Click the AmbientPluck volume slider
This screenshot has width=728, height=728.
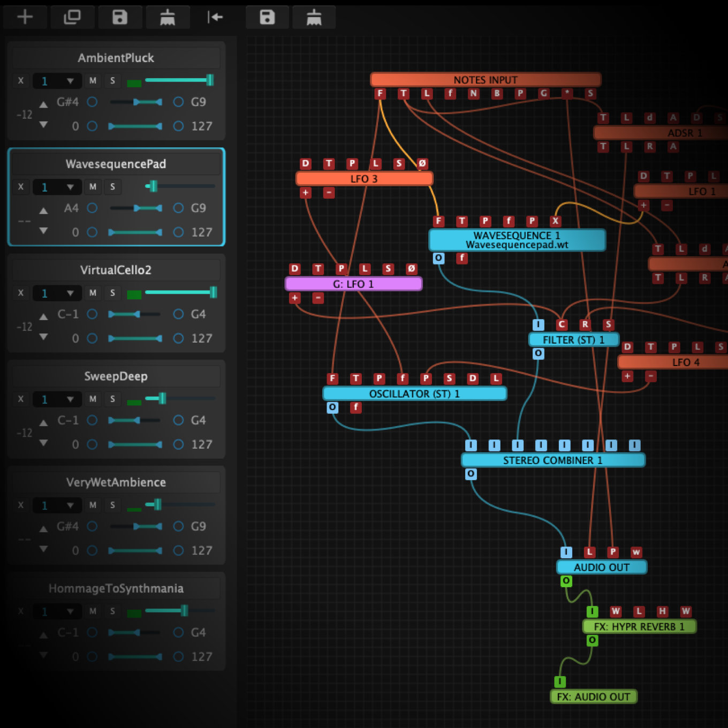180,80
